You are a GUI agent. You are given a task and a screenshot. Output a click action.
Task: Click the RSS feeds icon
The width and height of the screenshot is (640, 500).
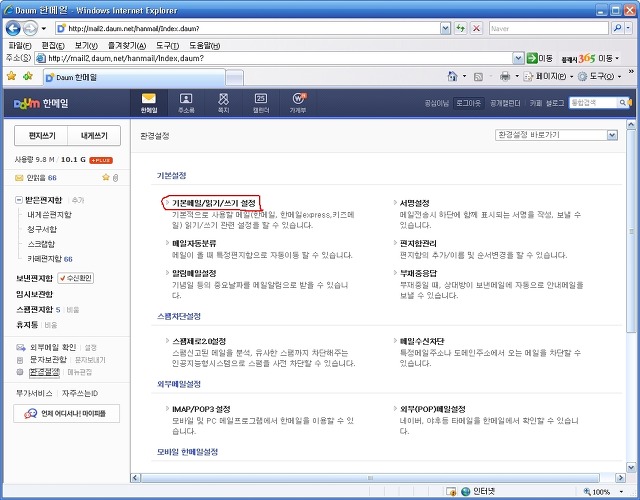point(478,77)
